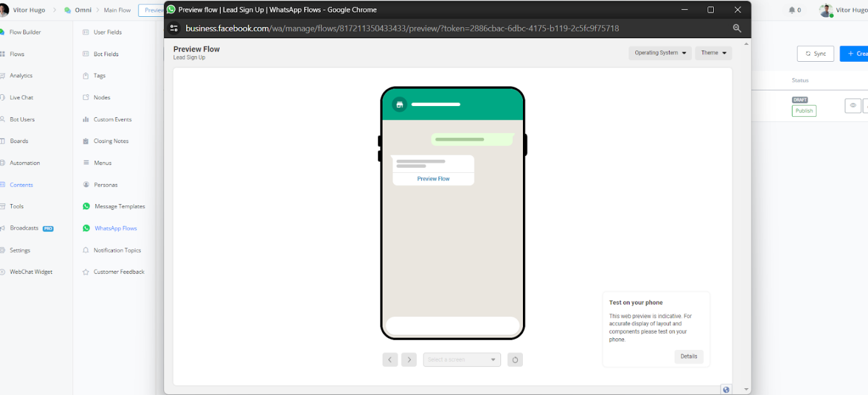Click the notification bell icon

pyautogui.click(x=792, y=10)
